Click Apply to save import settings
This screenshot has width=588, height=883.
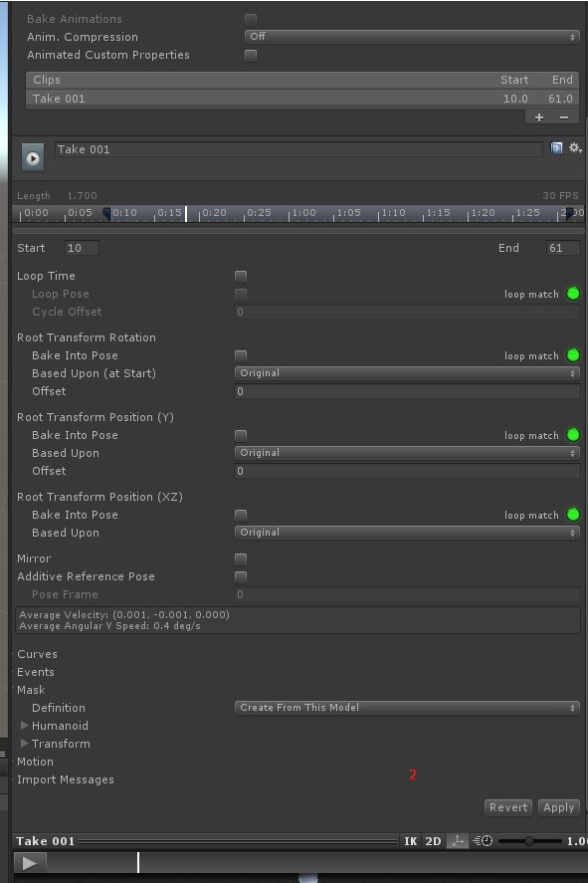(x=558, y=807)
